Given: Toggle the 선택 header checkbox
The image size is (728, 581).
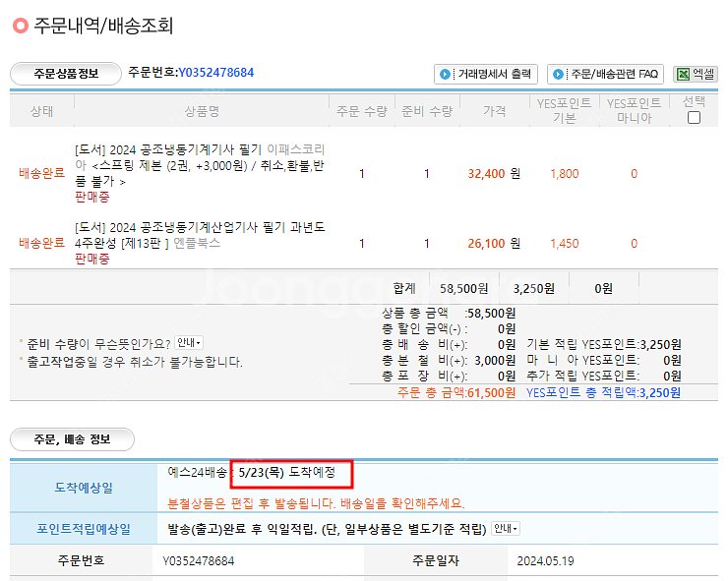Looking at the screenshot, I should click(x=694, y=118).
